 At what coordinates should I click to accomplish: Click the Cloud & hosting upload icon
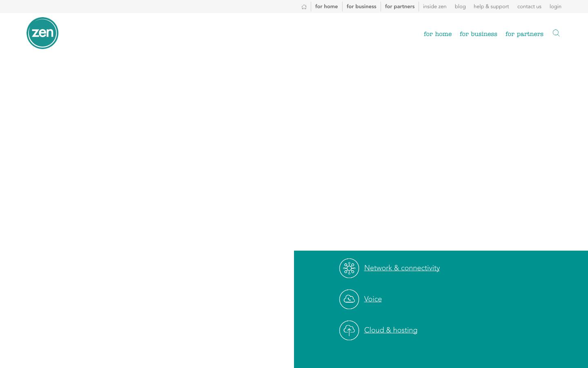tap(349, 330)
